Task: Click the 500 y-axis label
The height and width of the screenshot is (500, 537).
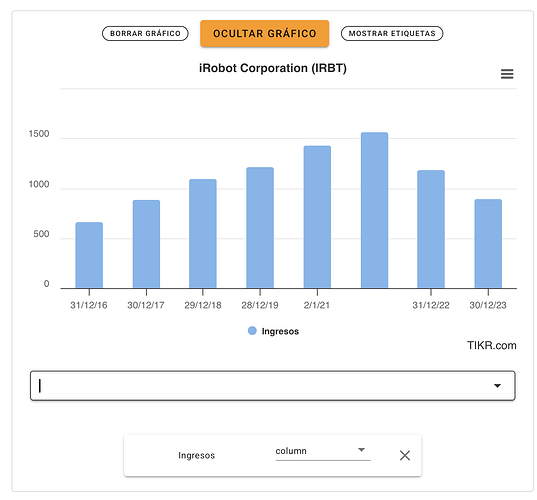Action: click(x=41, y=234)
